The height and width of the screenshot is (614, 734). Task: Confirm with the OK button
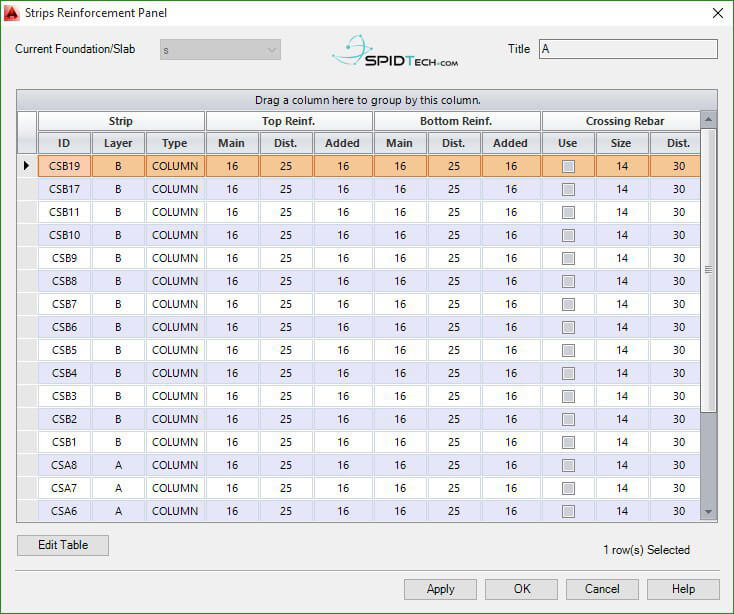click(522, 589)
